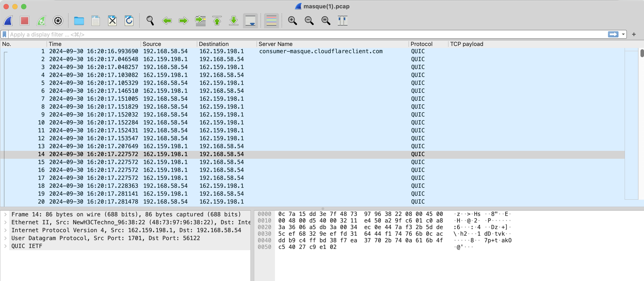The width and height of the screenshot is (644, 281).
Task: Open display filter history dropdown
Action: pyautogui.click(x=623, y=34)
